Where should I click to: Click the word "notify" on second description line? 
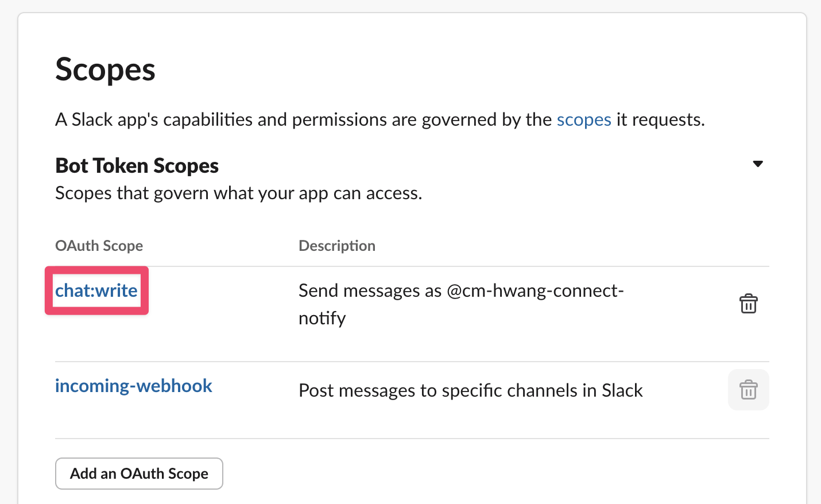[x=322, y=318]
